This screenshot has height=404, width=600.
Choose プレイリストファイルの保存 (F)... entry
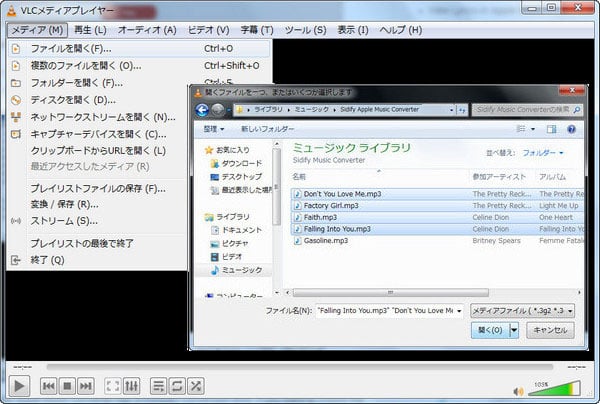[x=98, y=188]
